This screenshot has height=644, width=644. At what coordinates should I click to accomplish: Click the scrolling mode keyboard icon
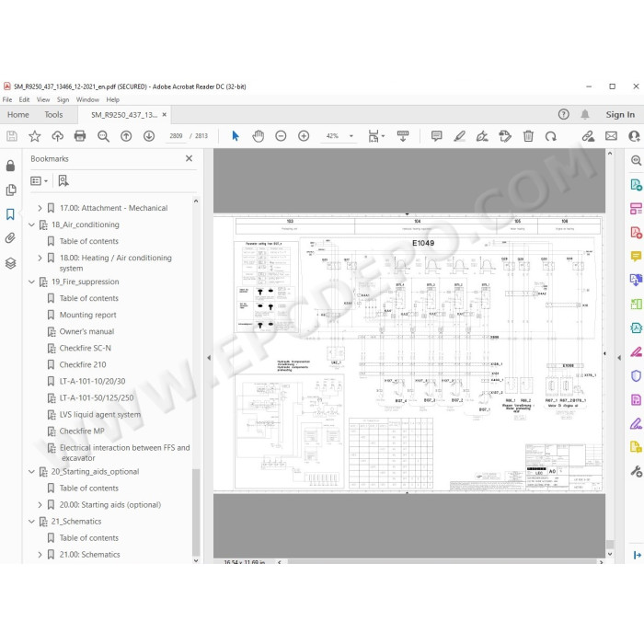point(403,136)
